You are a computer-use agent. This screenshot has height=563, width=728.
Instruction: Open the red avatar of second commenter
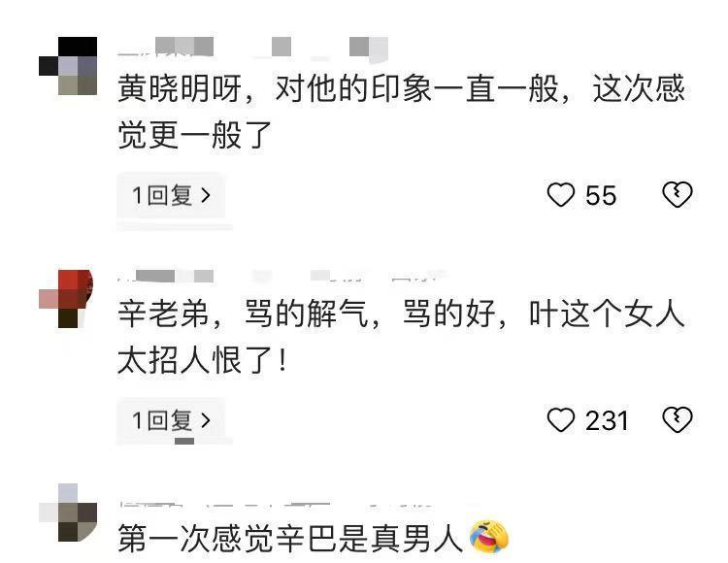(x=66, y=298)
